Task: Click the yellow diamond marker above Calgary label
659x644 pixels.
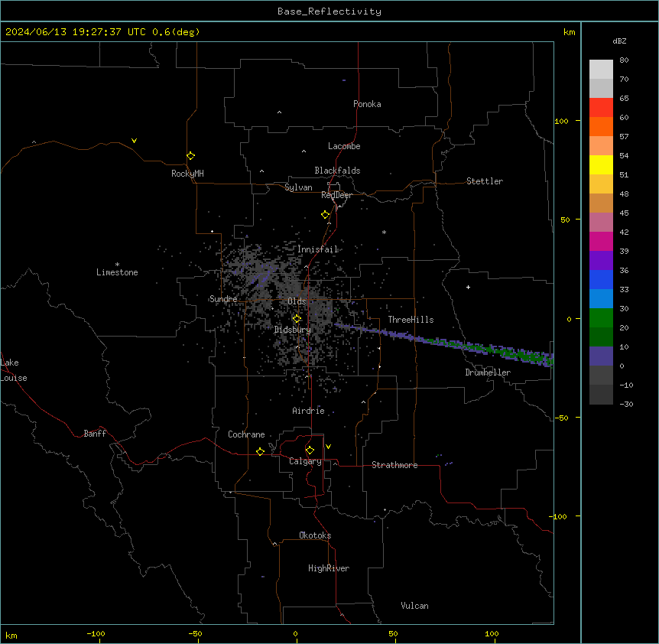Action: pos(310,450)
